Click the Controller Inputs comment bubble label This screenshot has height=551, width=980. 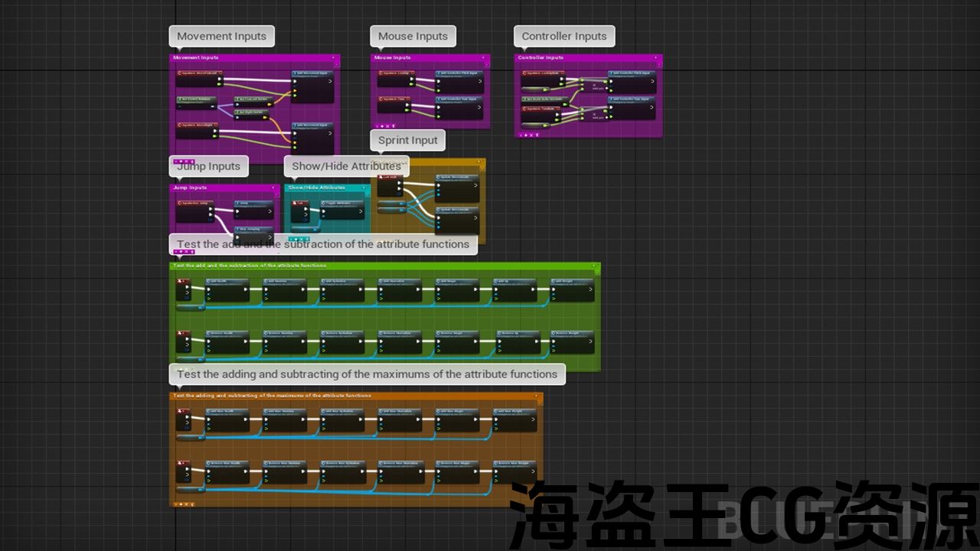click(563, 36)
